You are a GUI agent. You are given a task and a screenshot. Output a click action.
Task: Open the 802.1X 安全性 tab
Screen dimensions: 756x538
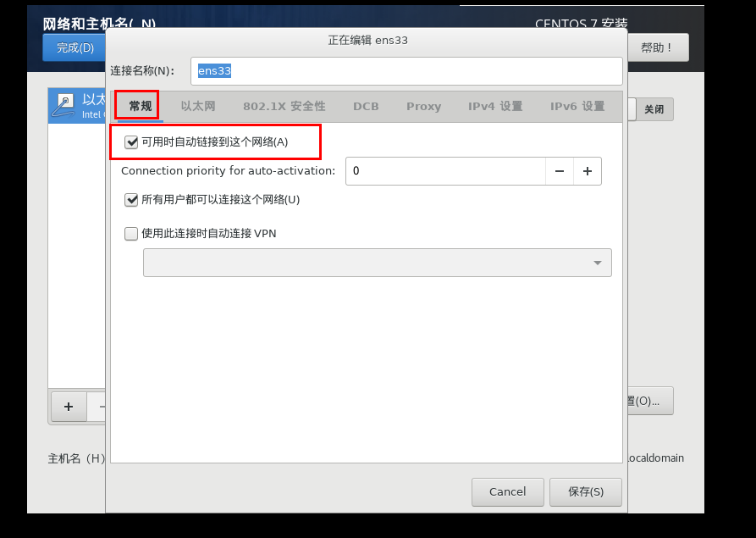284,106
